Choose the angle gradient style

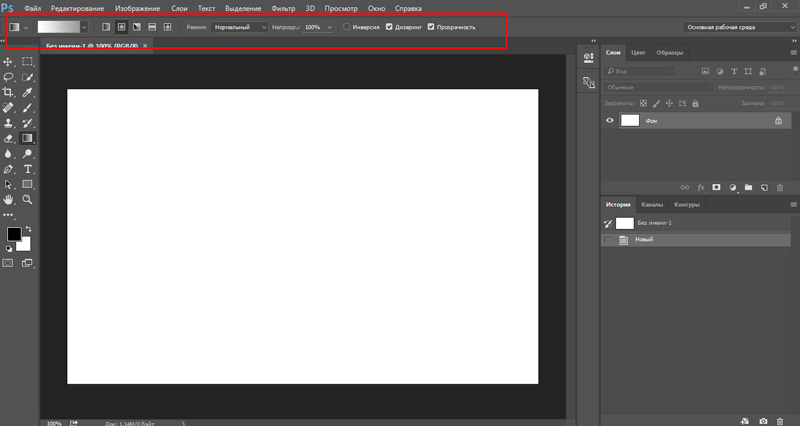tap(137, 27)
